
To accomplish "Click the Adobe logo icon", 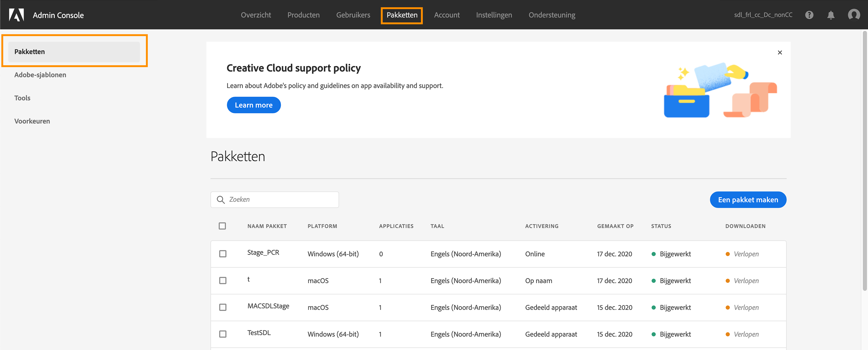I will (16, 15).
